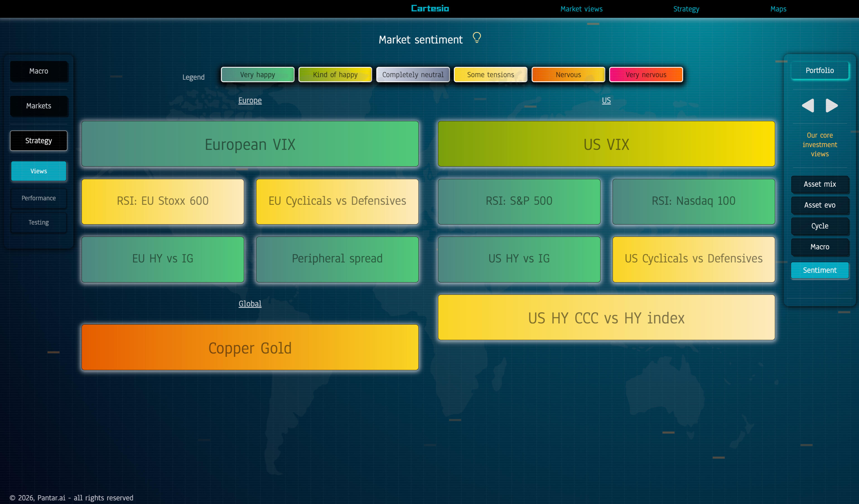Open the Market views menu
859x504 pixels.
(581, 9)
